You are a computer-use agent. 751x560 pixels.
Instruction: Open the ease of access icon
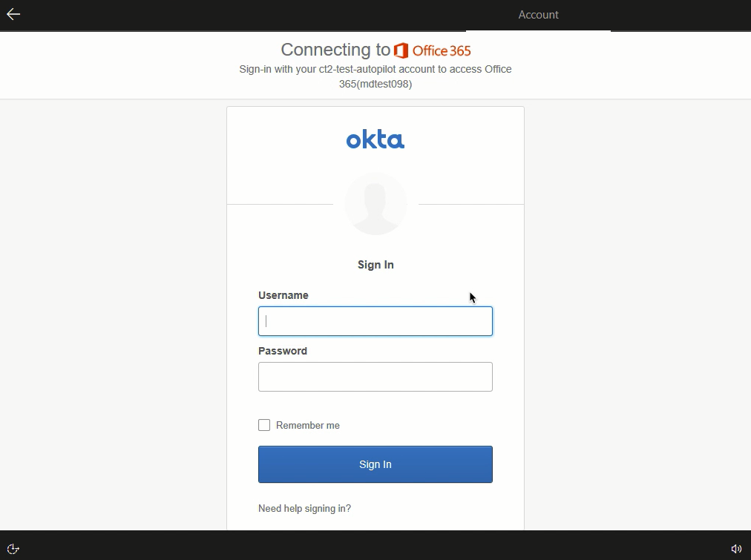[x=13, y=549]
